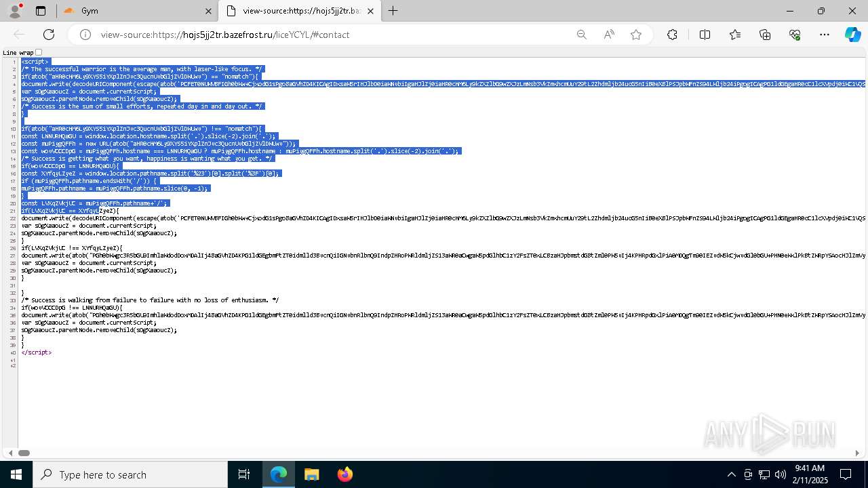This screenshot has height=488, width=868.
Task: Launch Firefox from taskbar
Action: (344, 474)
